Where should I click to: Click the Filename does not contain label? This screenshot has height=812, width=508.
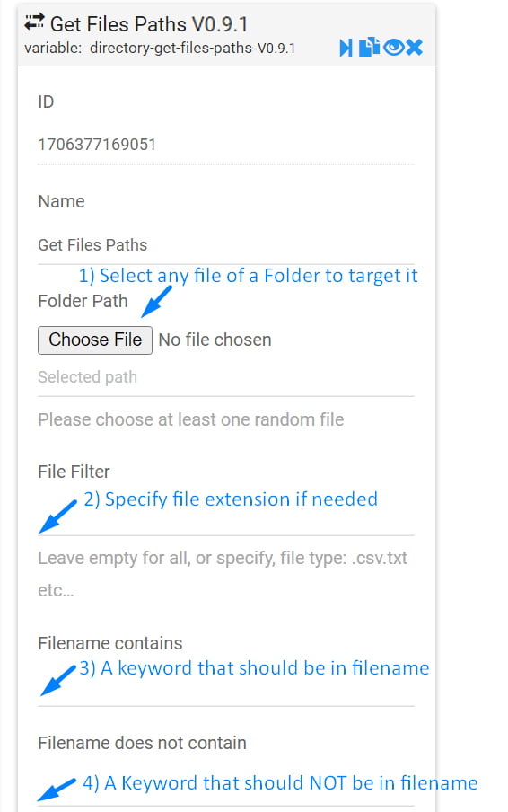[143, 743]
